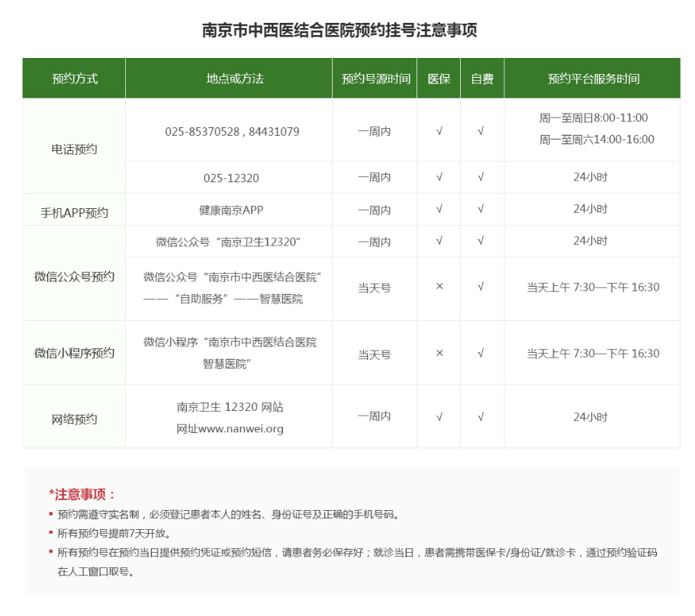Click the 微信公众号预约 row label
The image size is (695, 616).
pyautogui.click(x=74, y=276)
